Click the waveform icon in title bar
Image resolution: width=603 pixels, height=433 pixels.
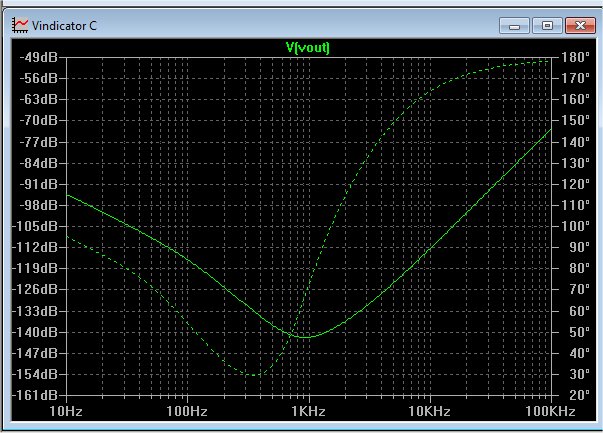pyautogui.click(x=20, y=25)
